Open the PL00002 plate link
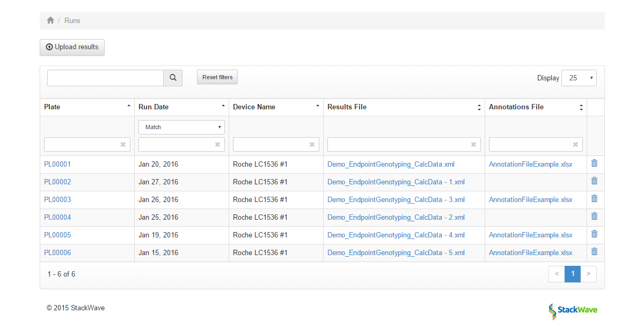The width and height of the screenshot is (644, 328). (x=57, y=182)
